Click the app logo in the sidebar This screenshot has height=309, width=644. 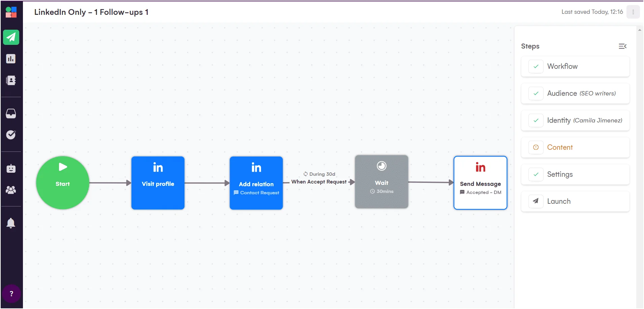(11, 12)
